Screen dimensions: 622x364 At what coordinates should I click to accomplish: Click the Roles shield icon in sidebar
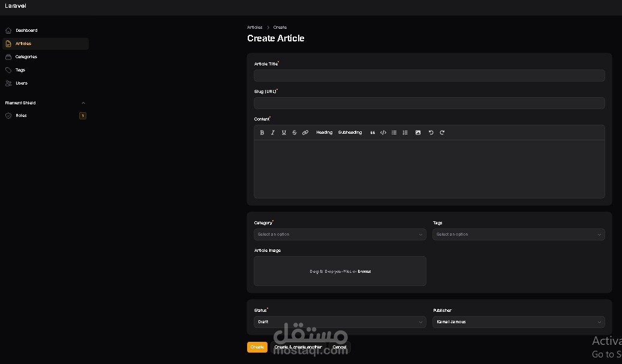[x=8, y=116]
